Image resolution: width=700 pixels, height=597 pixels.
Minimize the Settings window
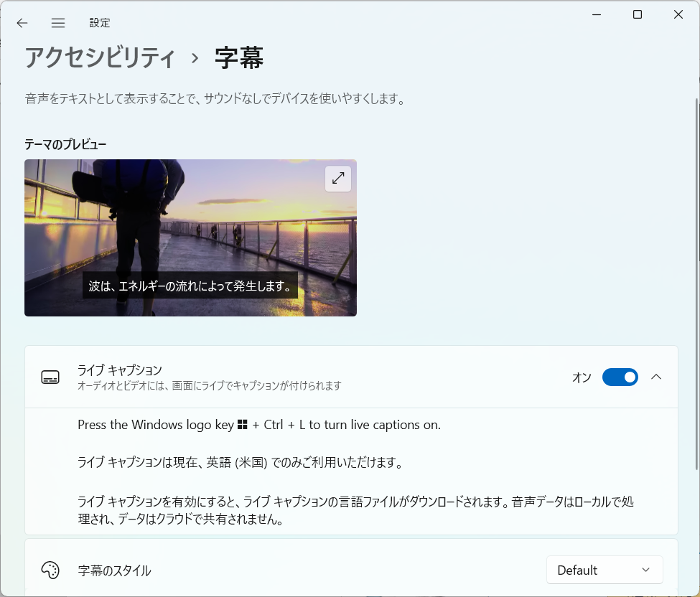[596, 14]
